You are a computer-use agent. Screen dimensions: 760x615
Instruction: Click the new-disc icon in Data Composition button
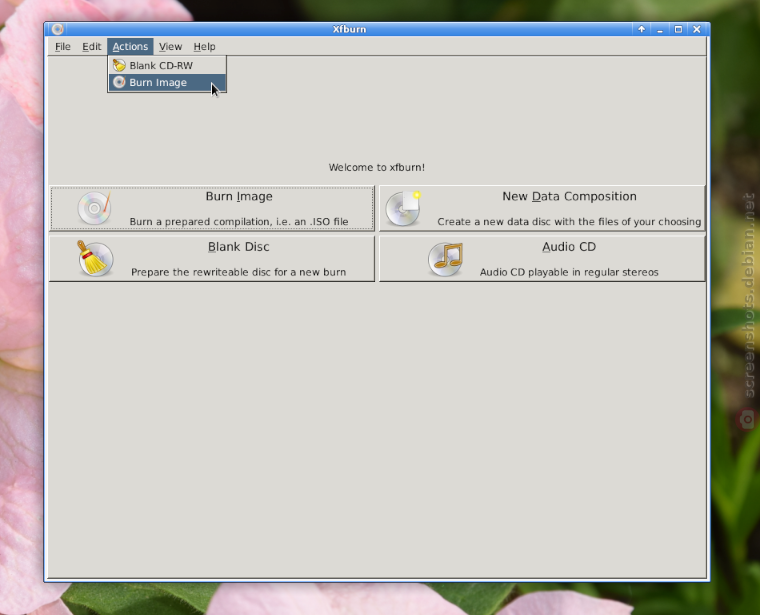(403, 208)
